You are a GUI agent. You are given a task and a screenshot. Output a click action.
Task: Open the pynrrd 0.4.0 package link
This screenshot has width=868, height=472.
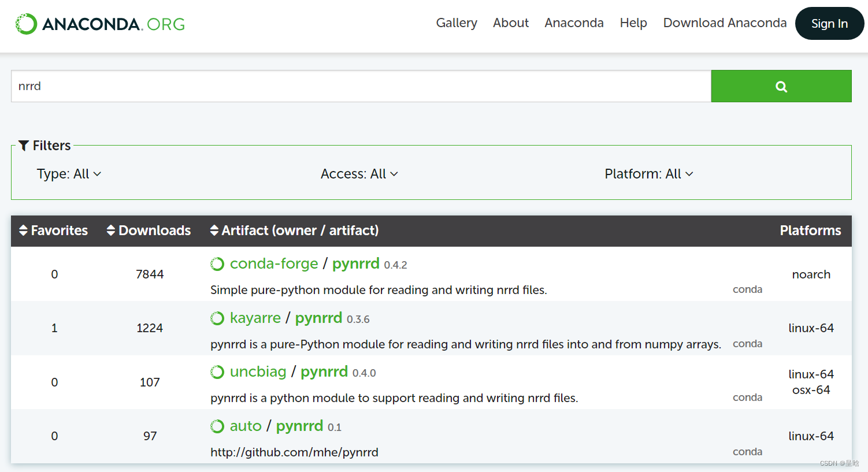324,372
